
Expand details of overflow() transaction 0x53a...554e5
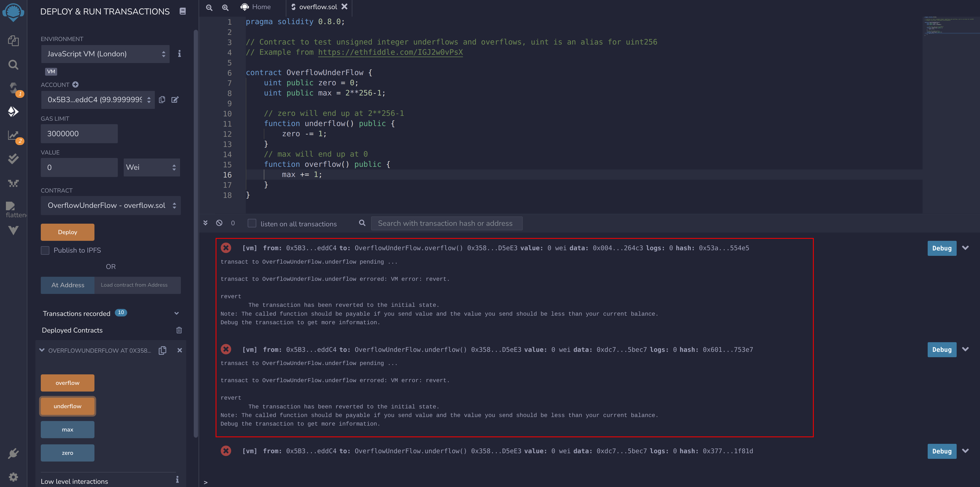point(965,248)
